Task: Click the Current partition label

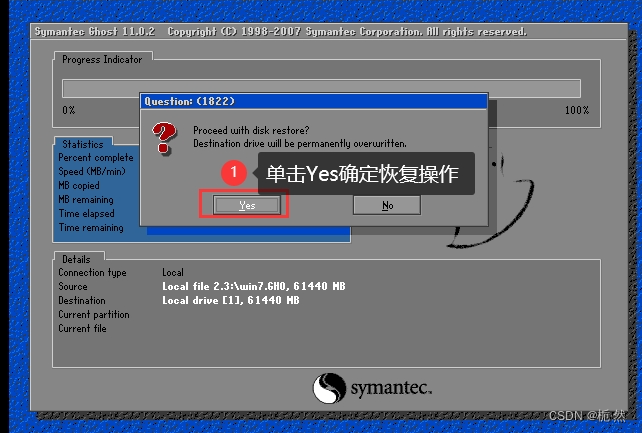Action: coord(94,314)
